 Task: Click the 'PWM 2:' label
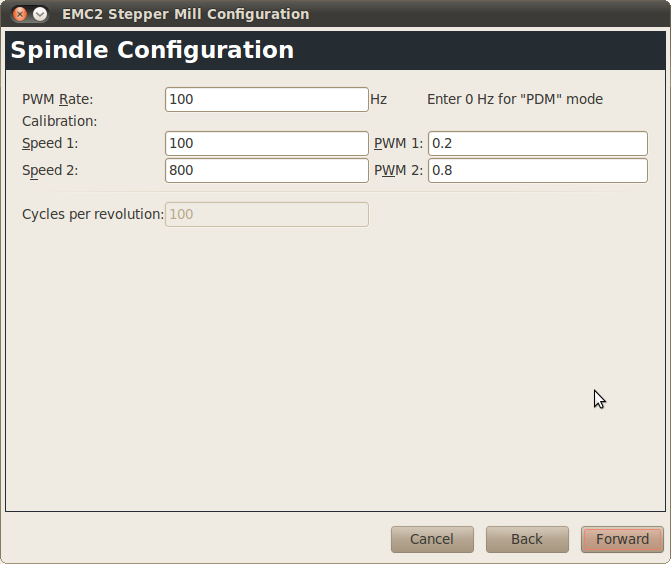pos(398,170)
